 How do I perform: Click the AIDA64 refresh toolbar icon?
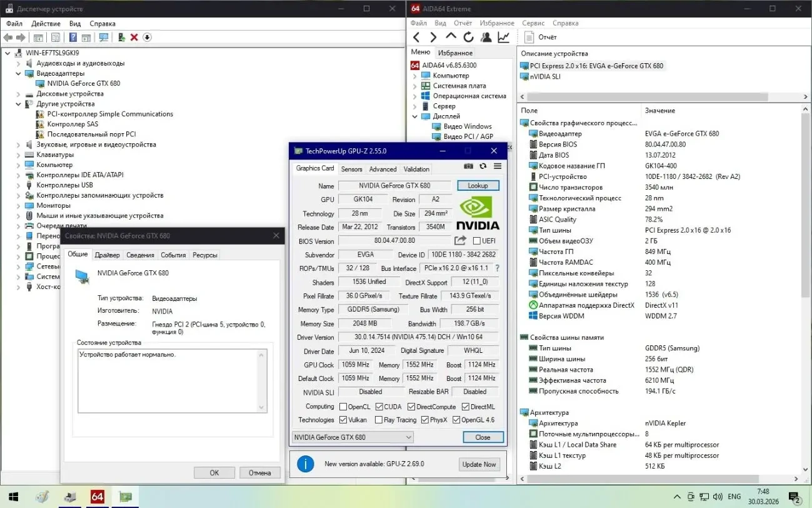click(468, 38)
